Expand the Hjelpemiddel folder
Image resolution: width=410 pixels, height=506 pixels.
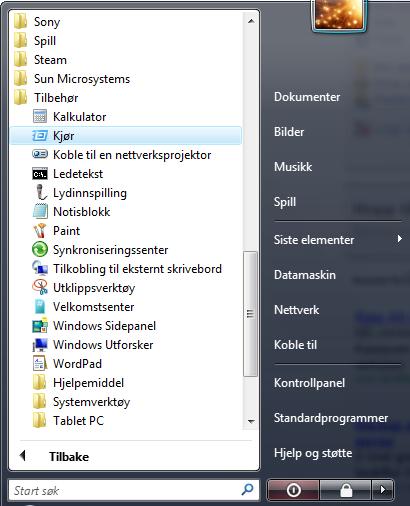coord(127,383)
